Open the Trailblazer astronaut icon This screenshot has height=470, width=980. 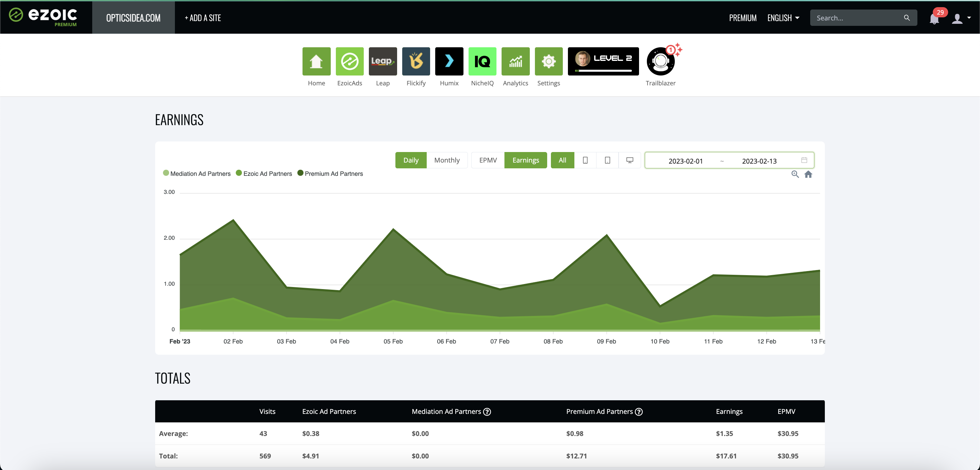point(661,61)
